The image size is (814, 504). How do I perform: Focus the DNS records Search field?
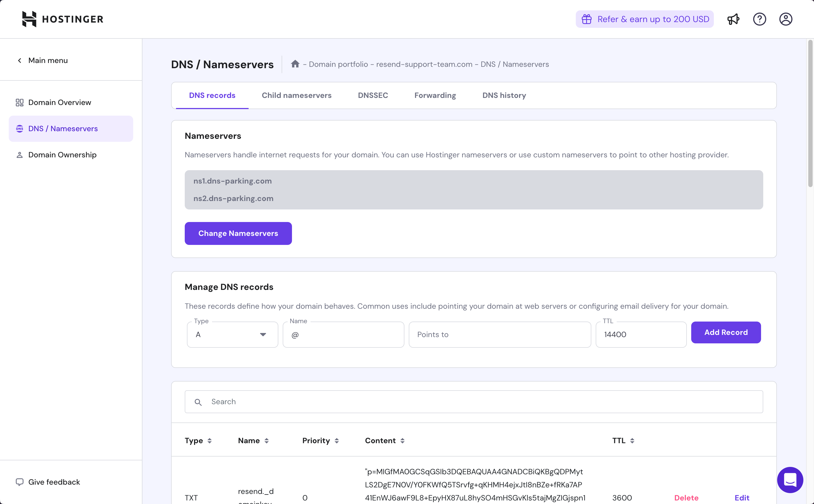tap(473, 402)
